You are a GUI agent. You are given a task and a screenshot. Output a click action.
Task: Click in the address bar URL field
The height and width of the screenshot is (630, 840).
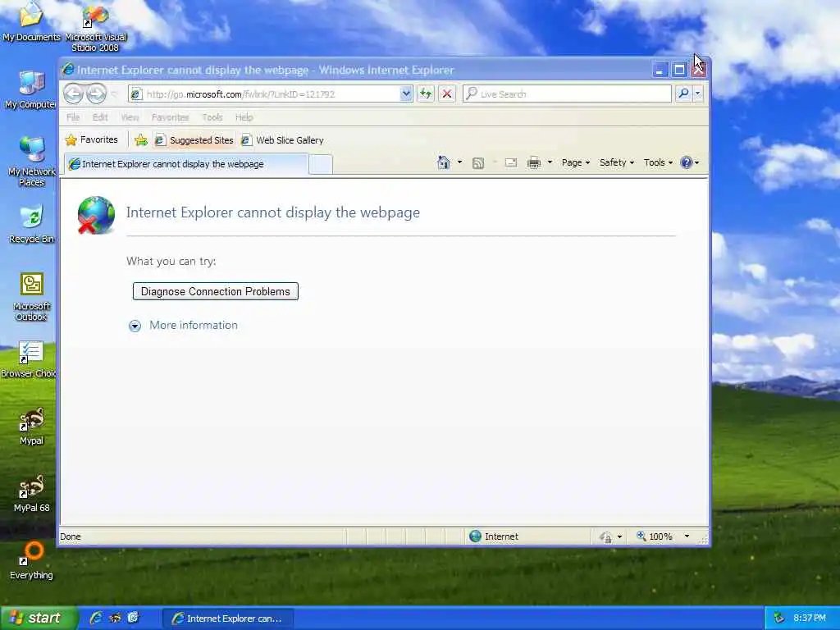click(x=272, y=94)
